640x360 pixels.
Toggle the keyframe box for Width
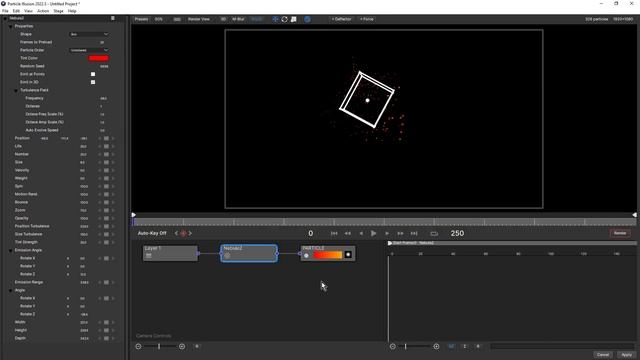[x=106, y=322]
